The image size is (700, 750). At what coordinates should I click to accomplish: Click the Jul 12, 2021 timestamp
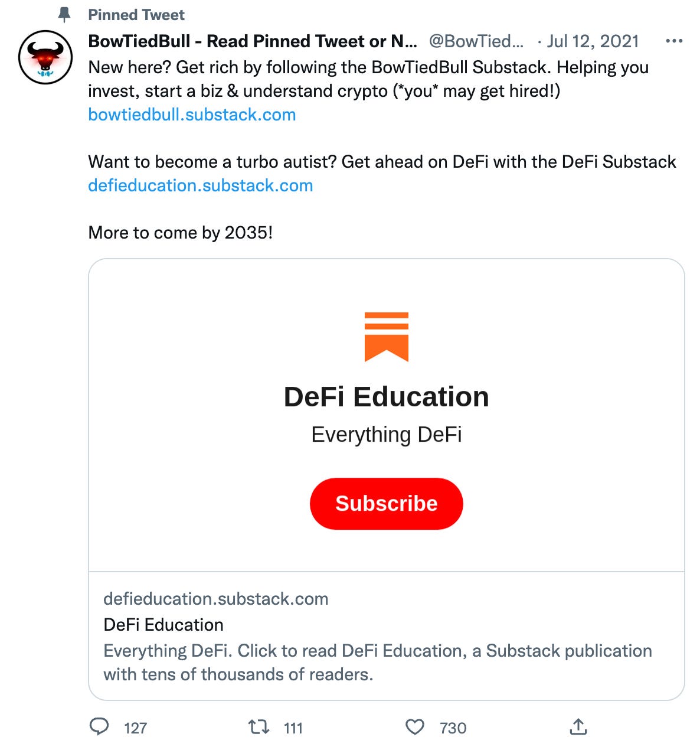593,40
